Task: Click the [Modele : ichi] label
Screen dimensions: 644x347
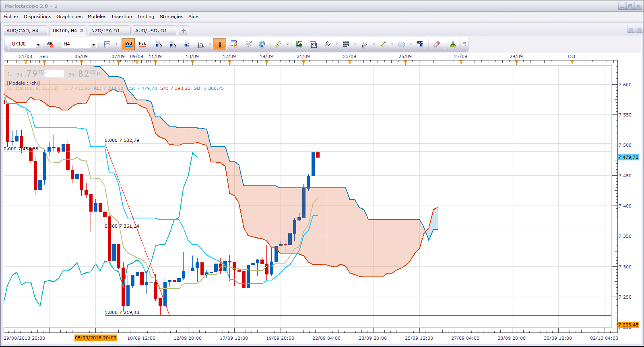Action: point(23,83)
